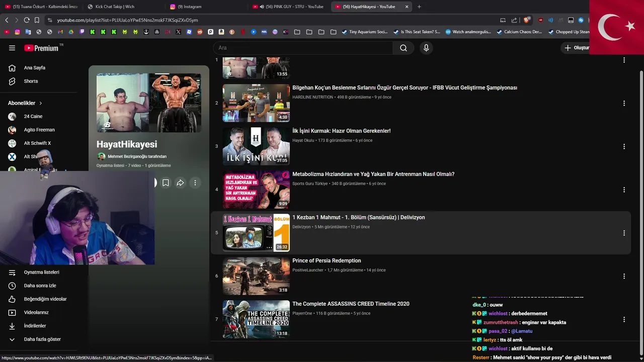Open the HARDLINE NUTRITION channel link

312,97
